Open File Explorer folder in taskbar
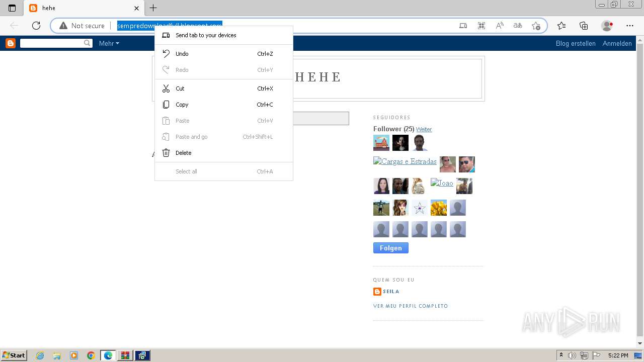 click(x=57, y=355)
